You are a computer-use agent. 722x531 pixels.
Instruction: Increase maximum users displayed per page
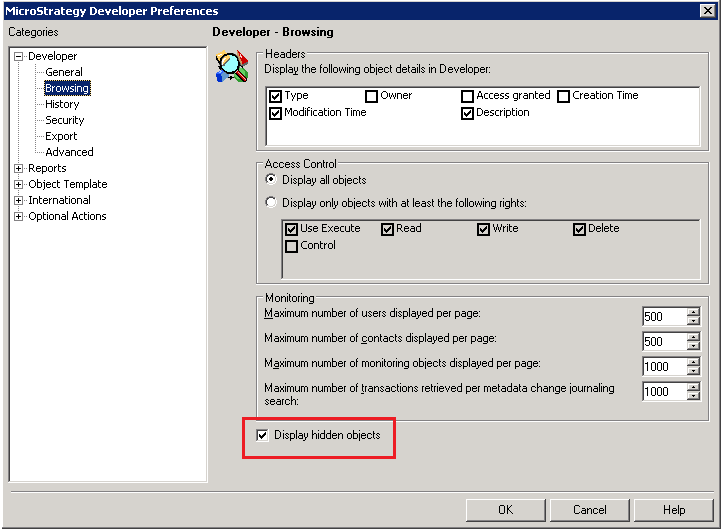693,312
